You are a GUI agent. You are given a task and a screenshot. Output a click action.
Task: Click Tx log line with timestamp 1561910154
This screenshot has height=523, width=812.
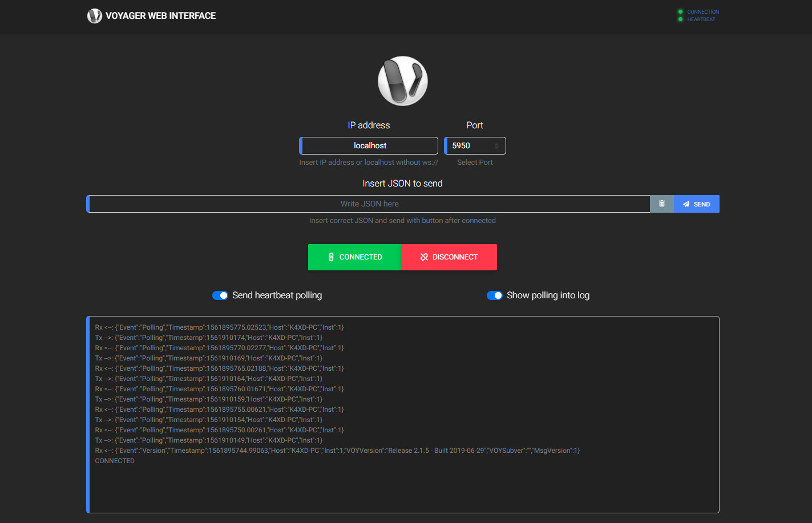209,420
